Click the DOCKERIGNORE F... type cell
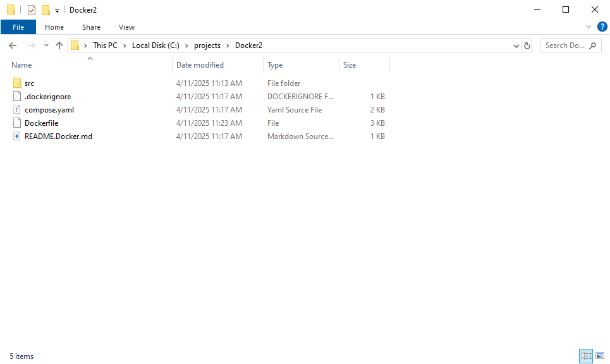 pos(300,97)
